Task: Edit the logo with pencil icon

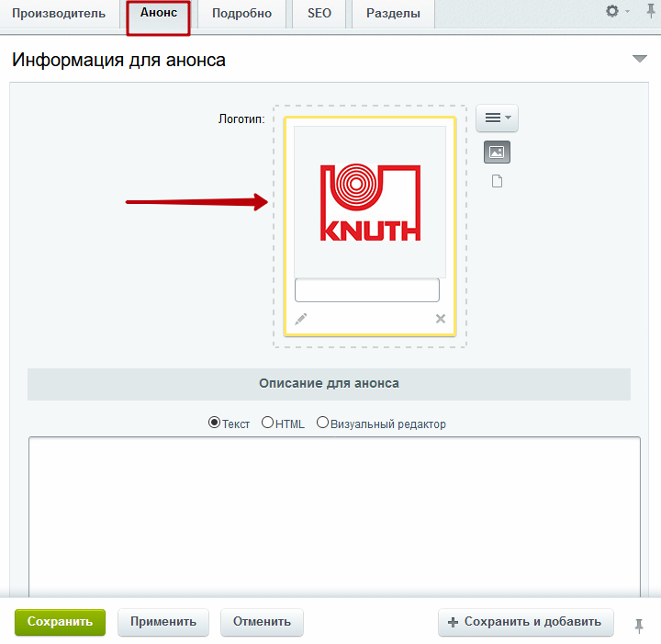Action: (300, 319)
